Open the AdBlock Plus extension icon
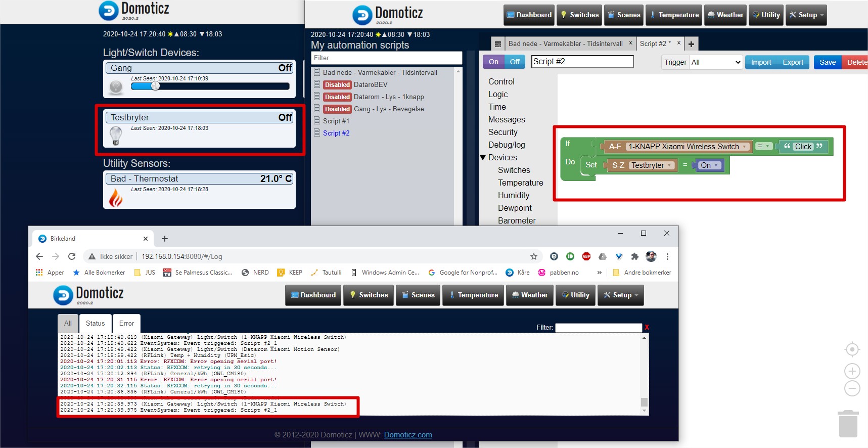This screenshot has height=448, width=868. (x=586, y=256)
